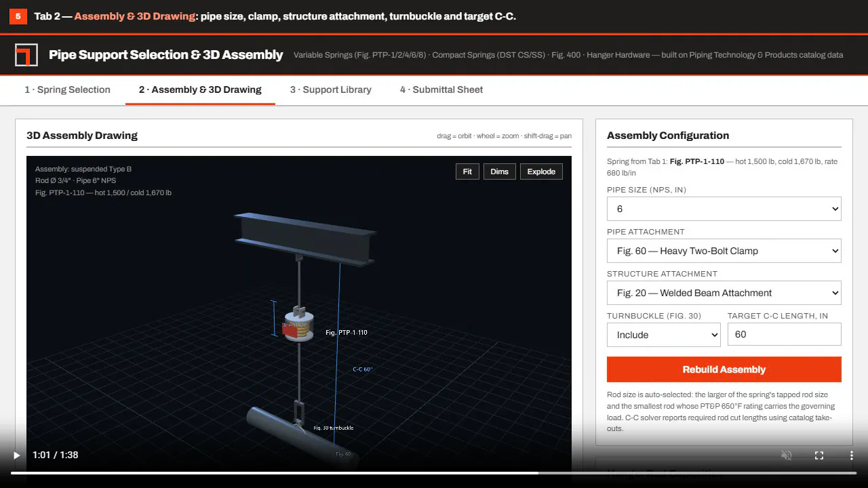Image resolution: width=868 pixels, height=488 pixels.
Task: Click the "Assembly: suspended Type B" text
Action: (83, 169)
